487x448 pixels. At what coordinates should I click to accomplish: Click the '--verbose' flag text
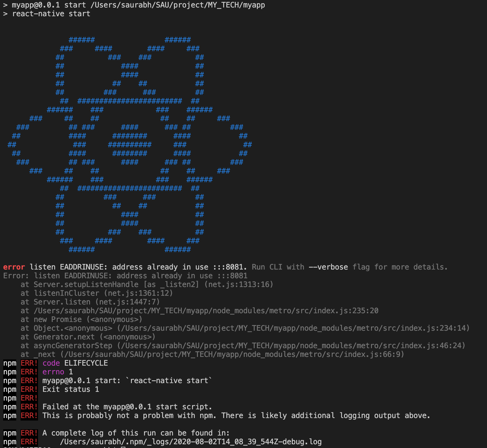pos(328,267)
